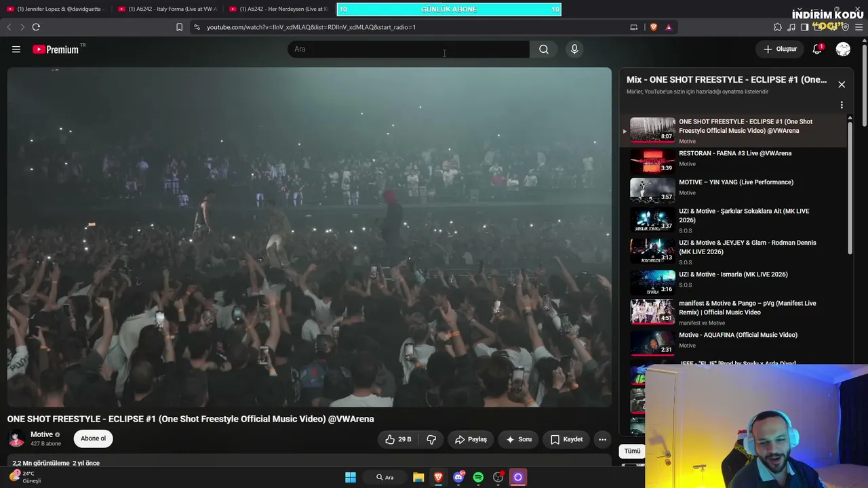Play Motive - AQUAFINA thumbnail

(652, 344)
